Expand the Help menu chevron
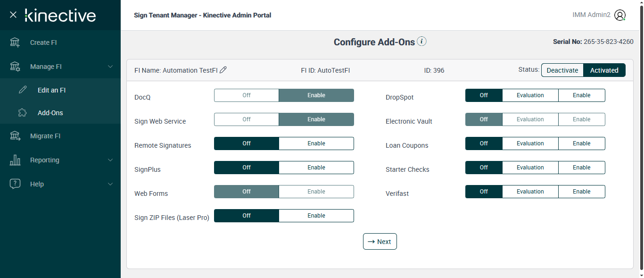The width and height of the screenshot is (644, 278). [110, 184]
